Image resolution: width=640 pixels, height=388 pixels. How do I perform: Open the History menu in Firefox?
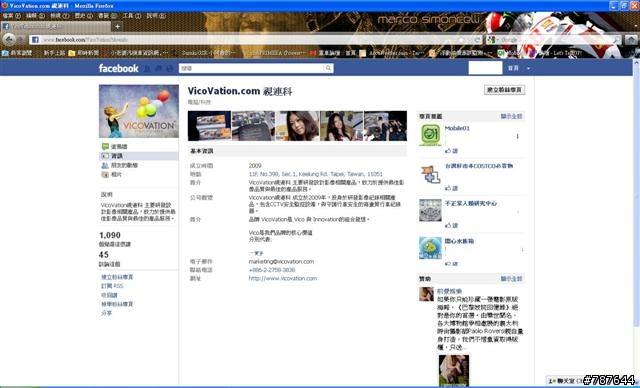click(83, 16)
